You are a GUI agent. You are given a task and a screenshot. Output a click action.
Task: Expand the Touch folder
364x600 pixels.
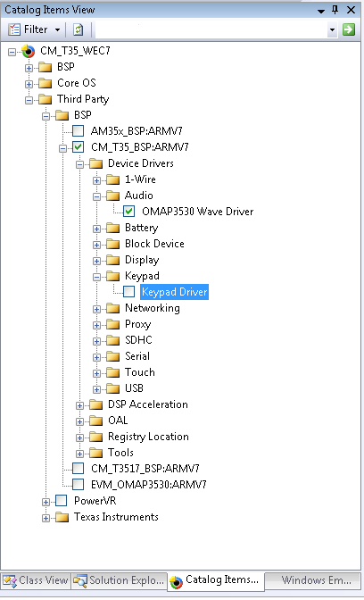click(x=96, y=373)
